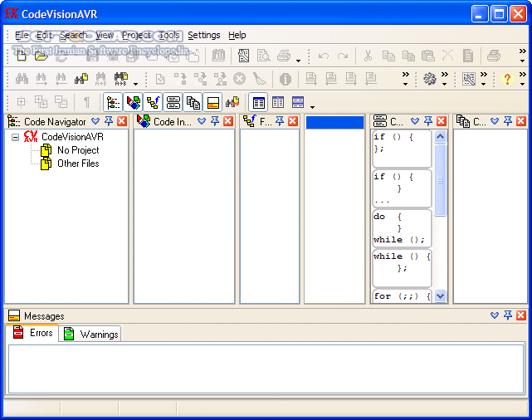Image resolution: width=532 pixels, height=420 pixels.
Task: Click the Clipboard History toolbar icon
Action: coord(193,102)
